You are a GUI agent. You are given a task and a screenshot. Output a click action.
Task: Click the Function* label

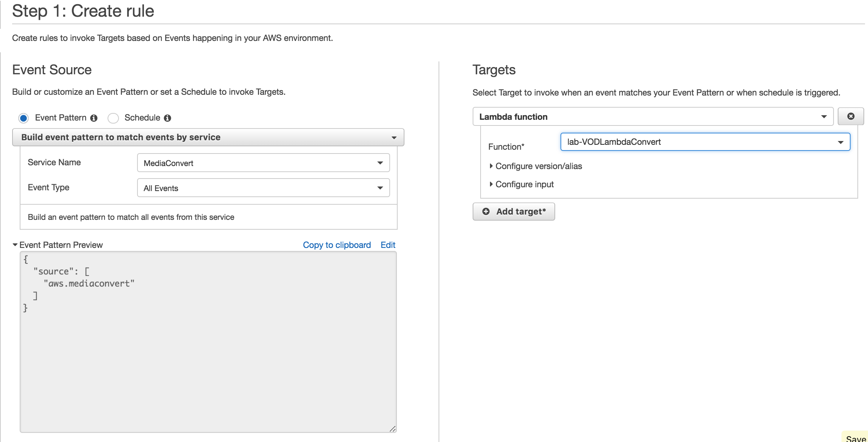506,147
